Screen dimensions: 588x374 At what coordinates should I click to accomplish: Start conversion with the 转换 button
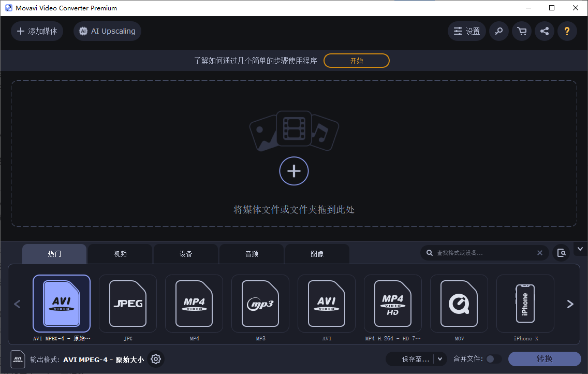click(545, 359)
